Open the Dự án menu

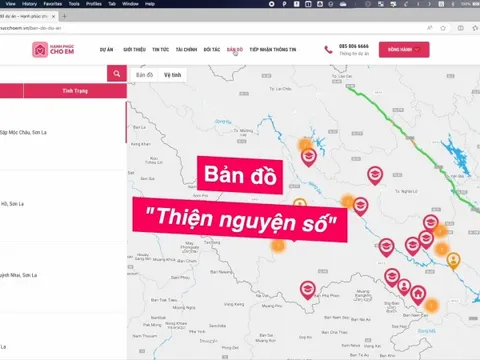pyautogui.click(x=106, y=50)
